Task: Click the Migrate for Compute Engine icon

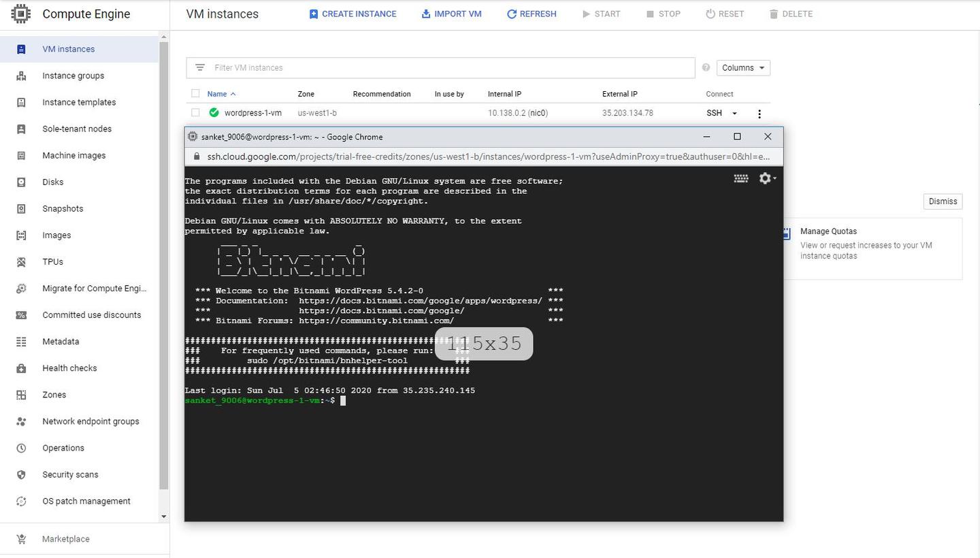Action: (21, 288)
